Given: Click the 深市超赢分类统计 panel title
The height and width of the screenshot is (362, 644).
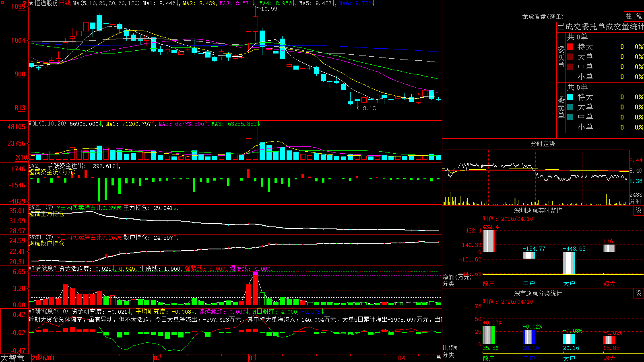Looking at the screenshot, I should coord(538,293).
